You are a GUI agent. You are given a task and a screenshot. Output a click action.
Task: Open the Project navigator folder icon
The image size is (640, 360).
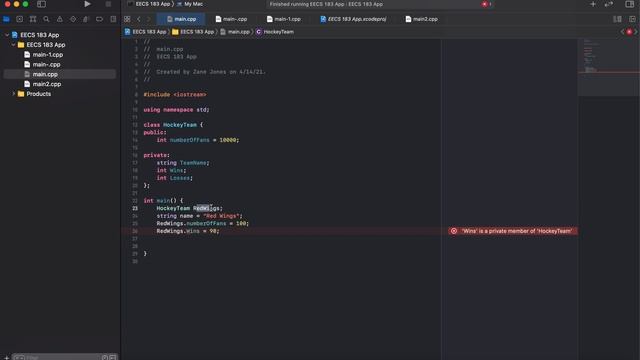tap(6, 19)
